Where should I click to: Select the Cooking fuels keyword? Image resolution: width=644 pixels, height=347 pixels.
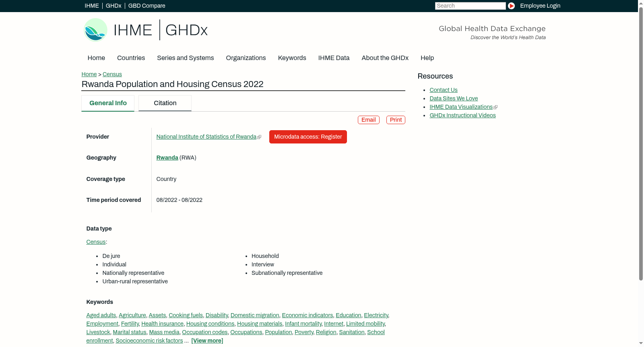click(x=186, y=315)
